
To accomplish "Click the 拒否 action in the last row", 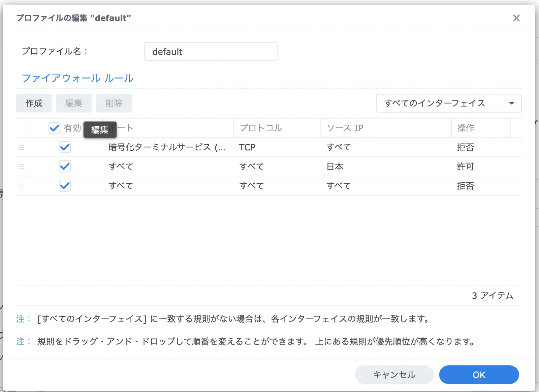I will click(x=466, y=186).
